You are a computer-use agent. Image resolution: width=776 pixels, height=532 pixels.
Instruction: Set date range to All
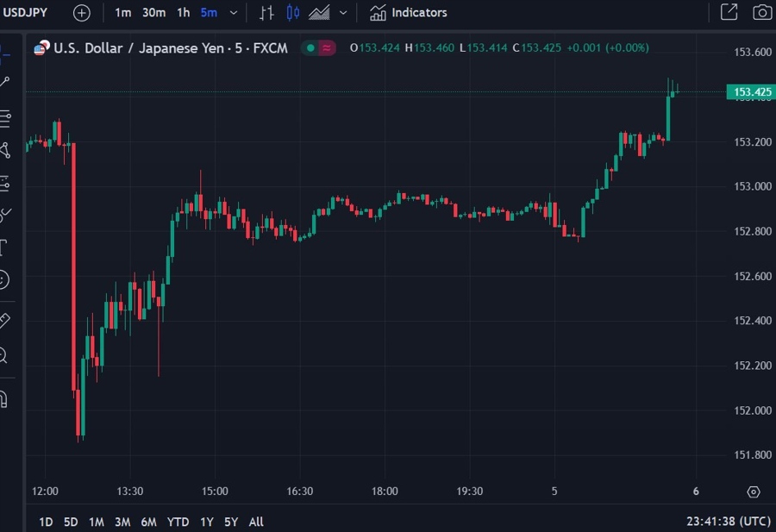[256, 523]
